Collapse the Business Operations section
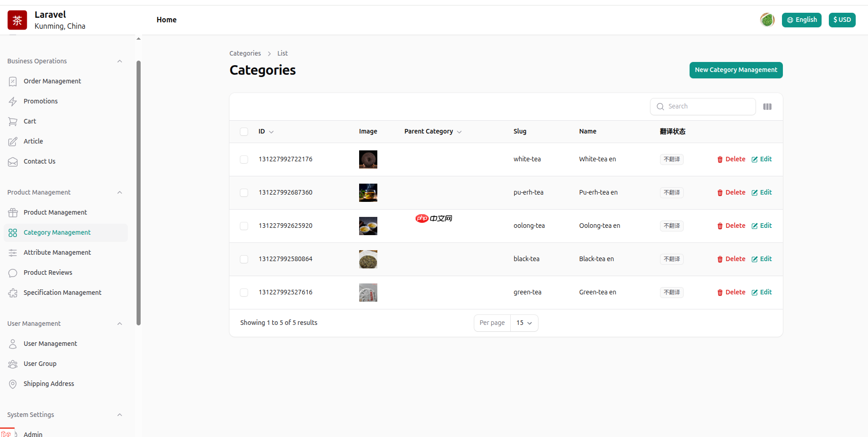The width and height of the screenshot is (868, 437). (x=120, y=61)
